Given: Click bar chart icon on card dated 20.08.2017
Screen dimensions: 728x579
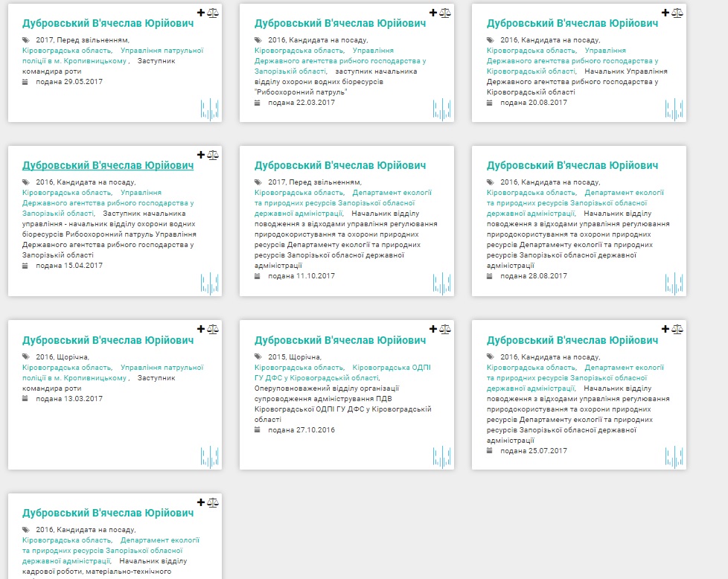Looking at the screenshot, I should tap(674, 109).
